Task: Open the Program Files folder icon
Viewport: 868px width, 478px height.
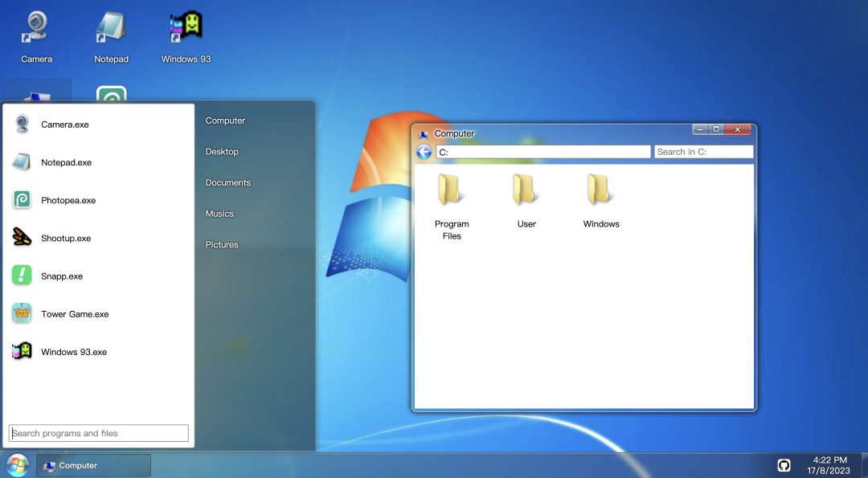Action: (x=451, y=190)
